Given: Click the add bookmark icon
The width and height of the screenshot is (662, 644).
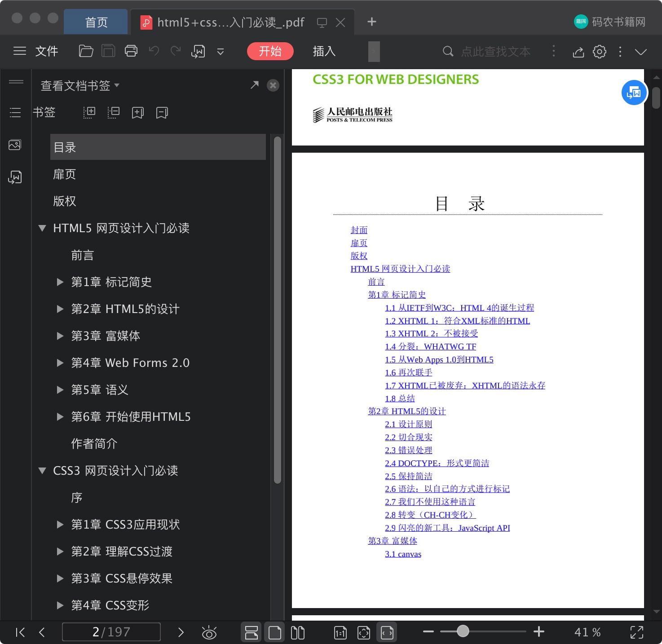Looking at the screenshot, I should pos(137,112).
